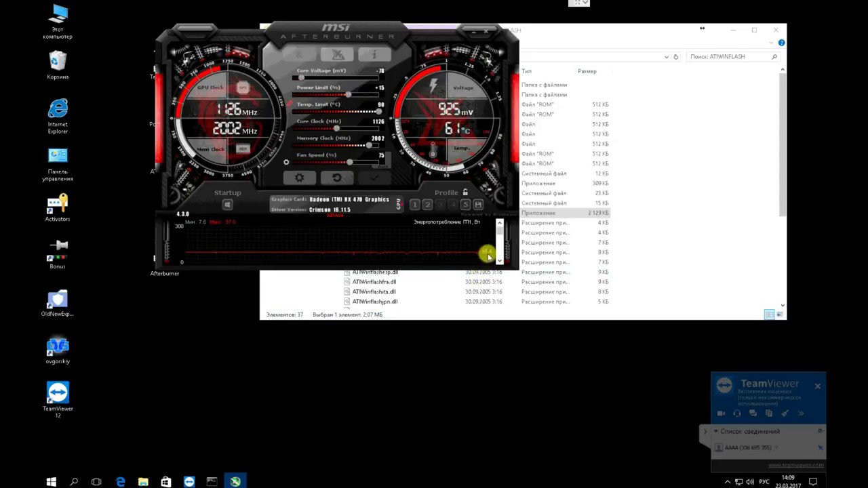Open Explorer help question mark icon
This screenshot has width=868, height=488.
point(782,43)
